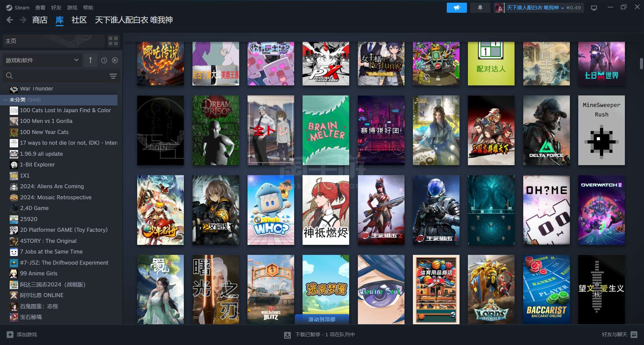Go back with the left arrow
Viewport: 644px width, 345px height.
pyautogui.click(x=10, y=20)
